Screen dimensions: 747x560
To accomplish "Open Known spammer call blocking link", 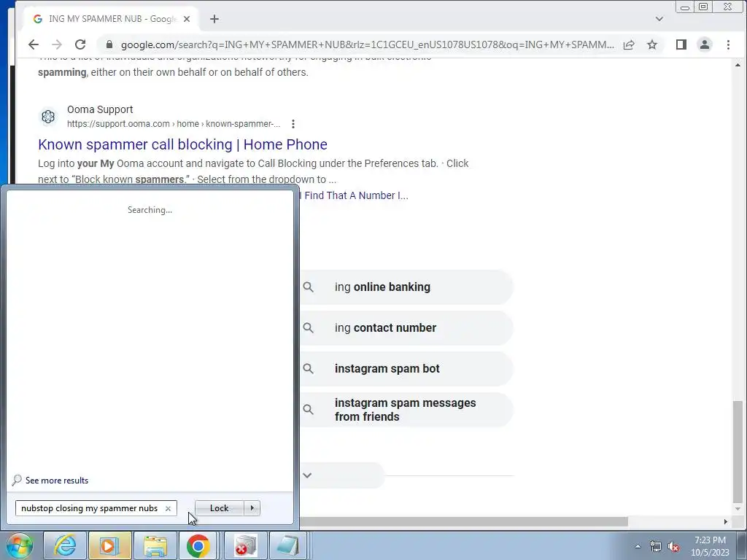I will tap(182, 144).
